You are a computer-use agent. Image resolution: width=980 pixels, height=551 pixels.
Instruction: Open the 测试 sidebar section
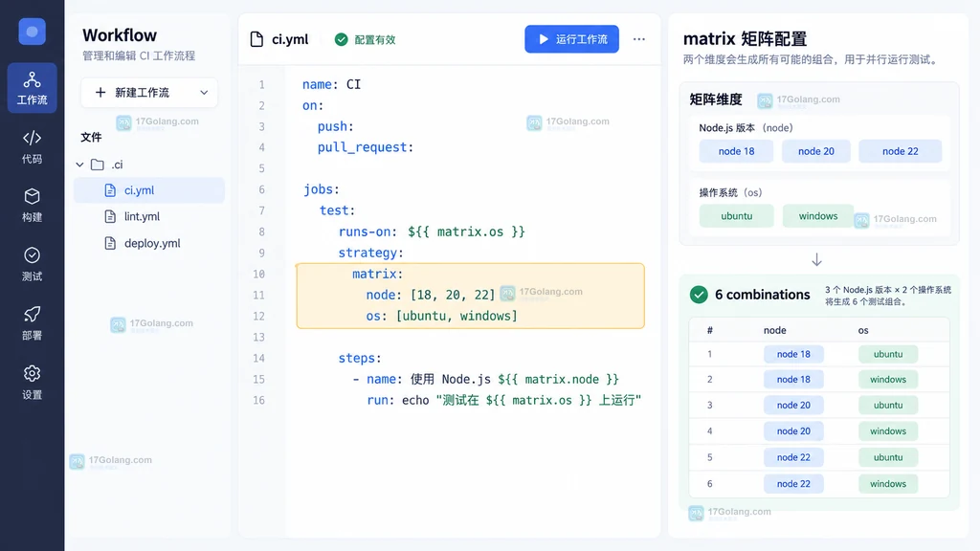click(32, 264)
